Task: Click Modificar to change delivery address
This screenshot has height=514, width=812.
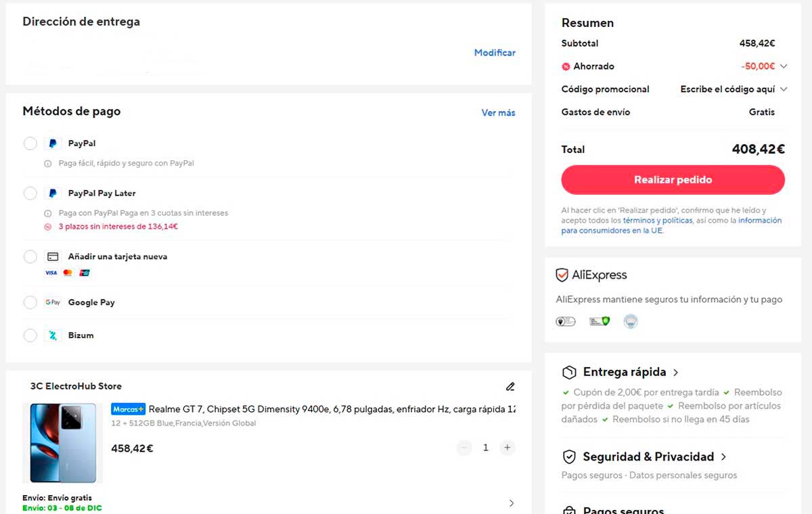Action: click(495, 52)
